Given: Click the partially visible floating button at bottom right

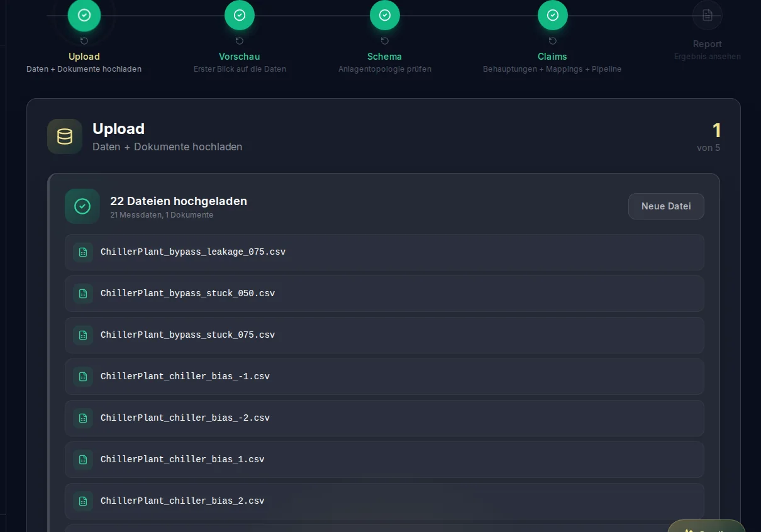Looking at the screenshot, I should [706, 526].
